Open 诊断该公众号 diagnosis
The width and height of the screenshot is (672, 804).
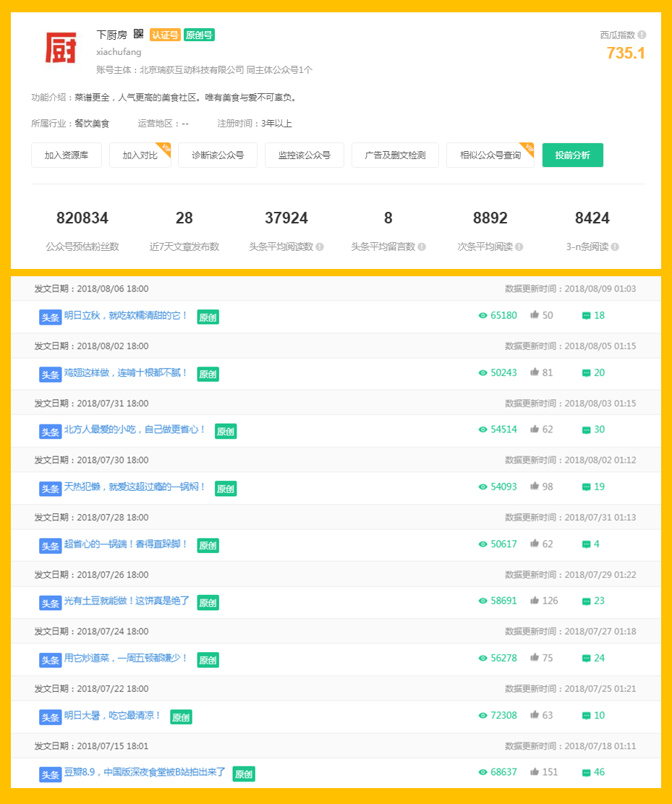tap(218, 155)
